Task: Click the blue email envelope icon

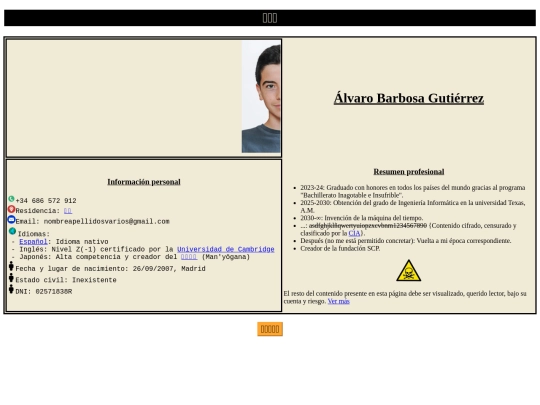Action: 11,219
